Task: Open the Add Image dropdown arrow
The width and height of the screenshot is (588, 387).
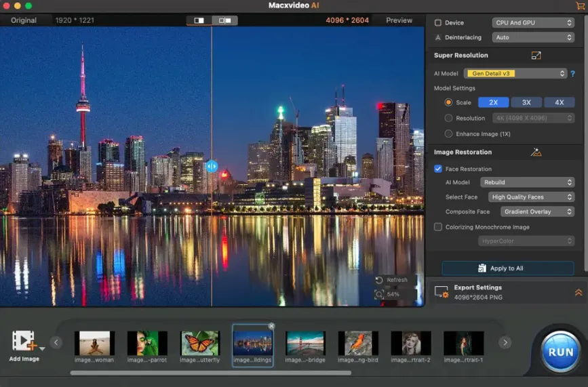Action: (x=42, y=349)
